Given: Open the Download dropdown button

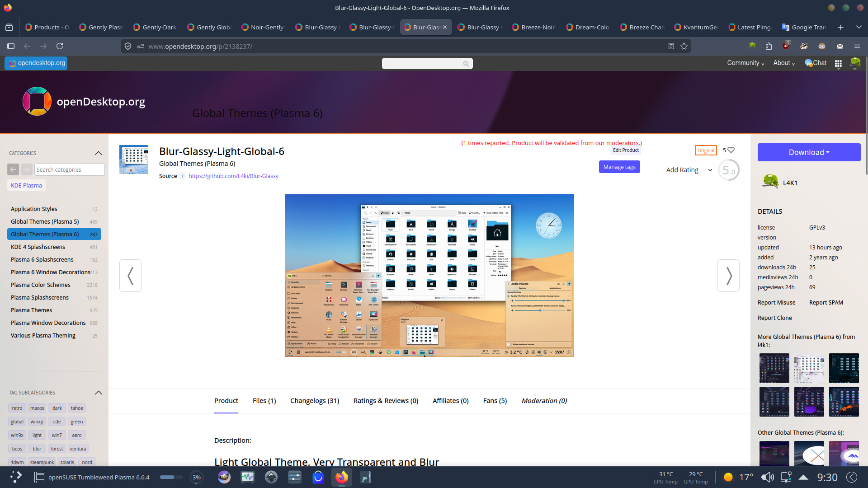Looking at the screenshot, I should click(809, 152).
